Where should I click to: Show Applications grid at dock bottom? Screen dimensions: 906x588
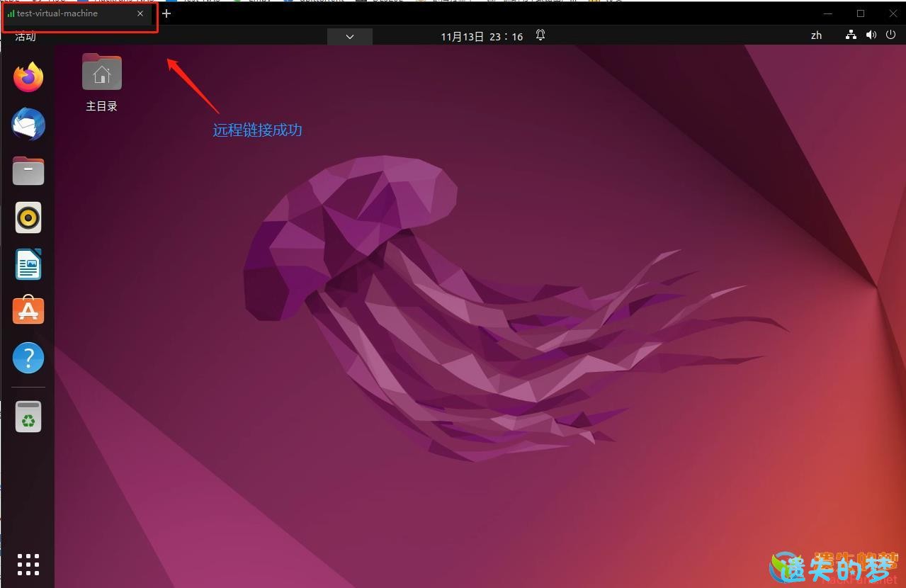28,565
